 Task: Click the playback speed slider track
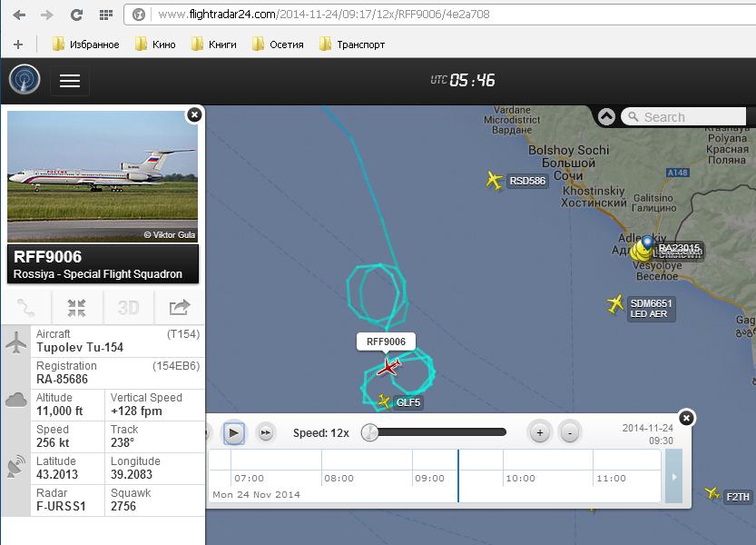click(438, 432)
